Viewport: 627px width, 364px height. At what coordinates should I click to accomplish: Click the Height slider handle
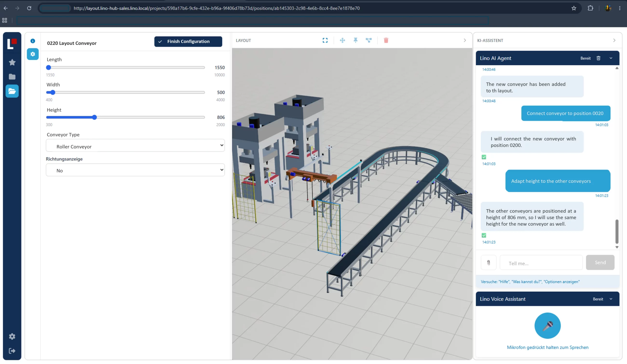tap(94, 117)
